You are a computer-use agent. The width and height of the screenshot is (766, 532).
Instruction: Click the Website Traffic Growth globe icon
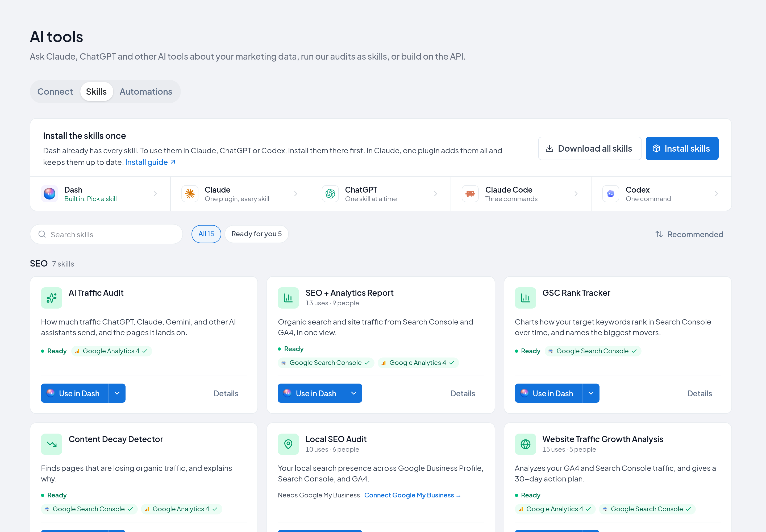(525, 444)
